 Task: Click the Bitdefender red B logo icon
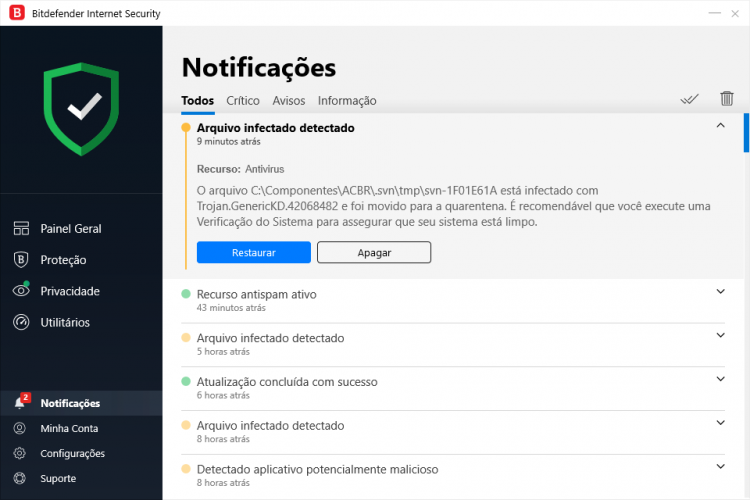coord(17,13)
